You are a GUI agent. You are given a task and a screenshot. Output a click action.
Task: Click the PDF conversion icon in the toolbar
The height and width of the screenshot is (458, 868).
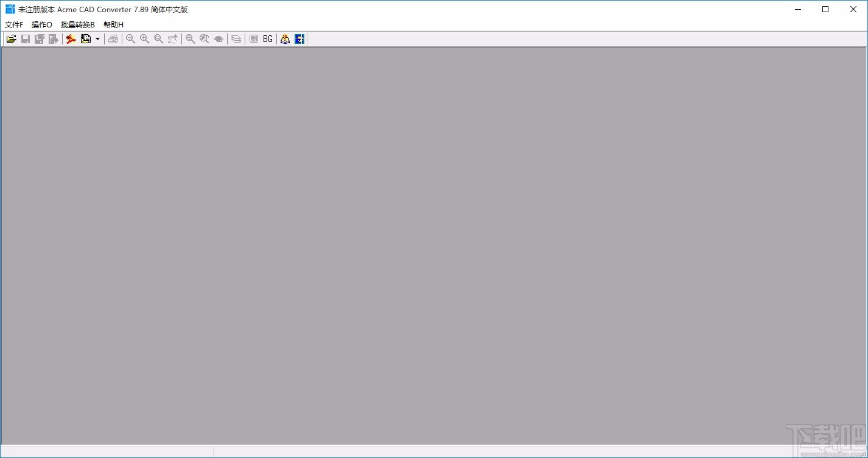71,38
